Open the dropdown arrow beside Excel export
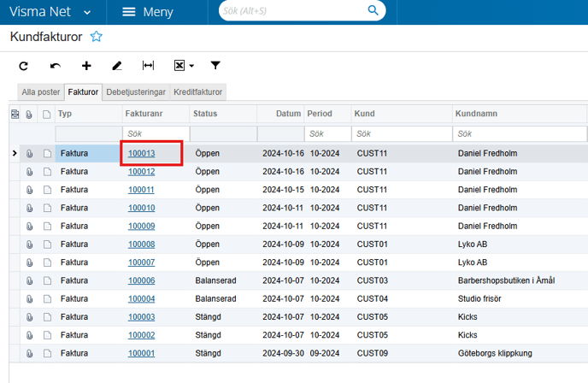Image resolution: width=588 pixels, height=383 pixels. (x=191, y=66)
